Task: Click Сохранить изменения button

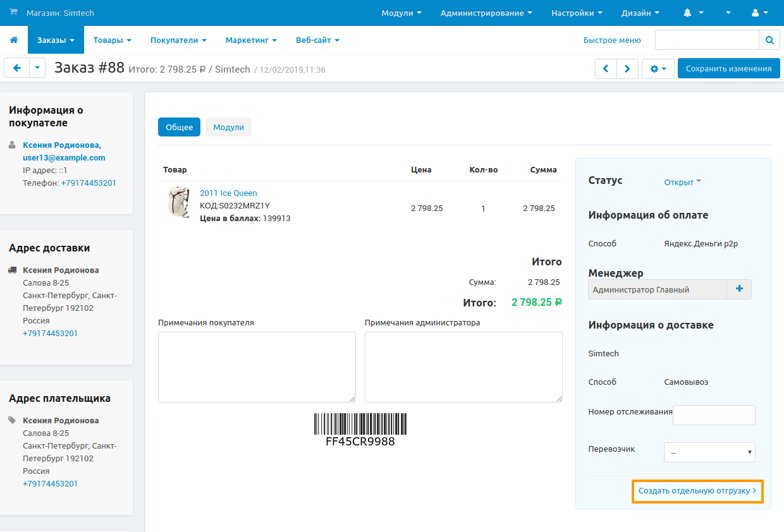Action: [728, 69]
